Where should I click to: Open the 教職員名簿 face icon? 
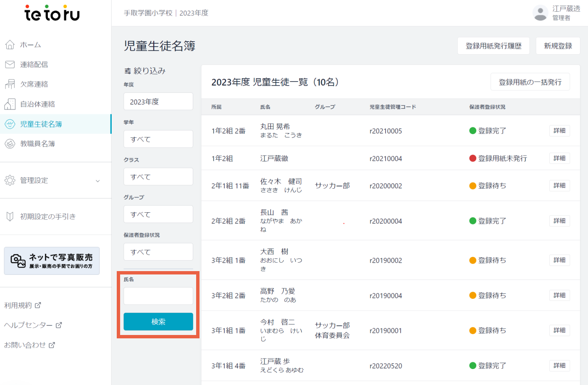pos(10,144)
